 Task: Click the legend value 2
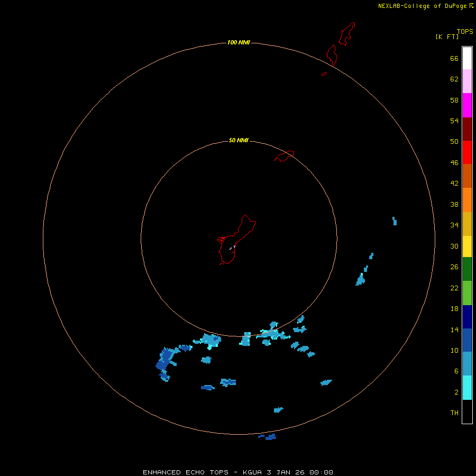tap(456, 392)
